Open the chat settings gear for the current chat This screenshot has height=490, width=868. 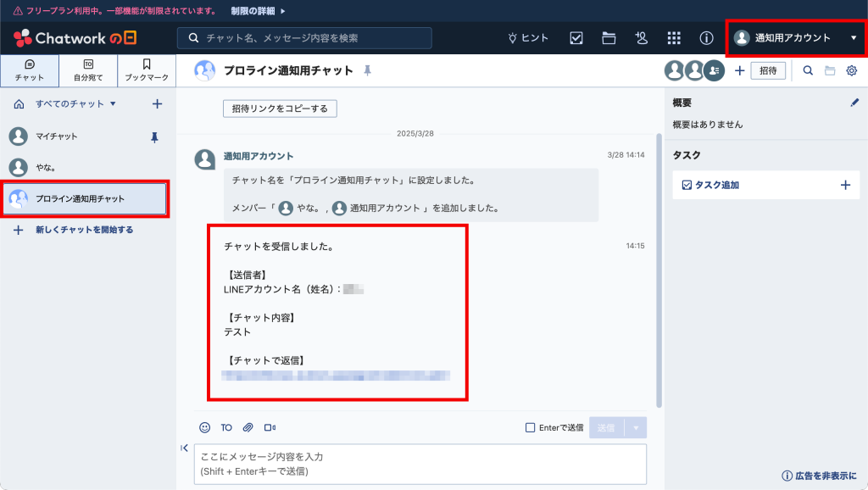(x=854, y=71)
